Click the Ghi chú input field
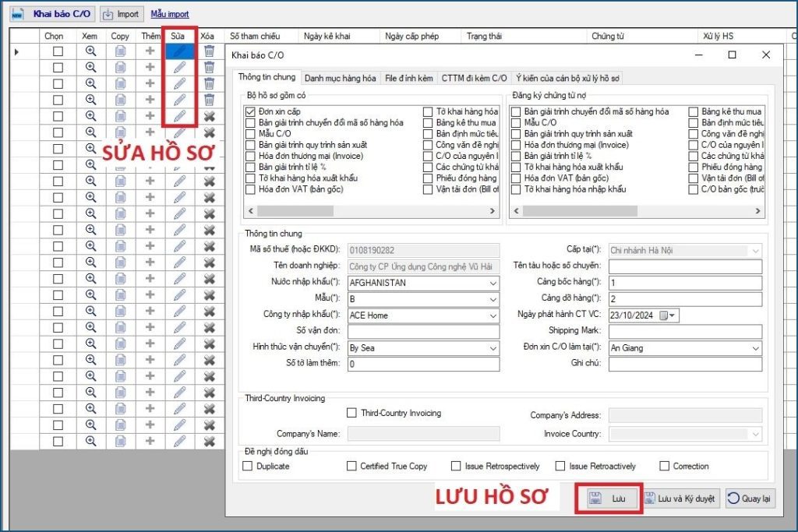The height and width of the screenshot is (532, 798). (x=686, y=365)
